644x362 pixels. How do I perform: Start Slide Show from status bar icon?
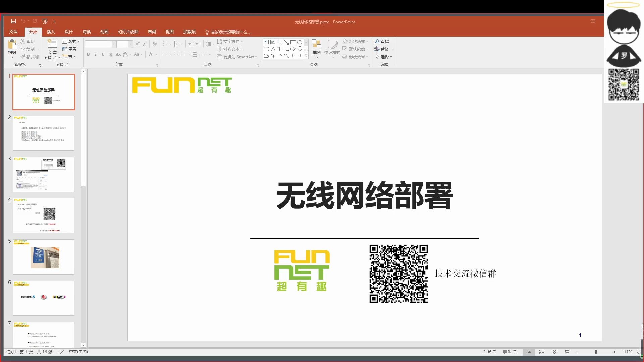click(x=567, y=352)
